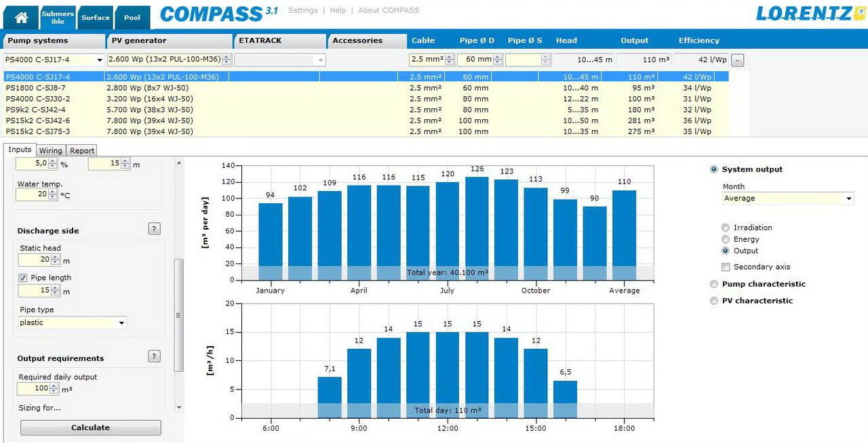
Task: Click the 12:00 hourly bar labeled 15
Action: click(448, 375)
